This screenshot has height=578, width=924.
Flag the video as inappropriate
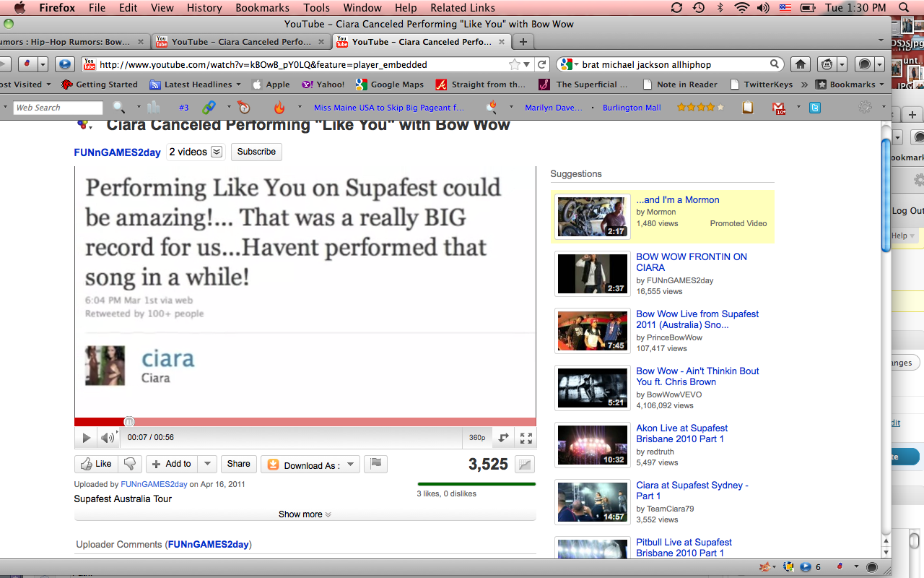coord(375,464)
